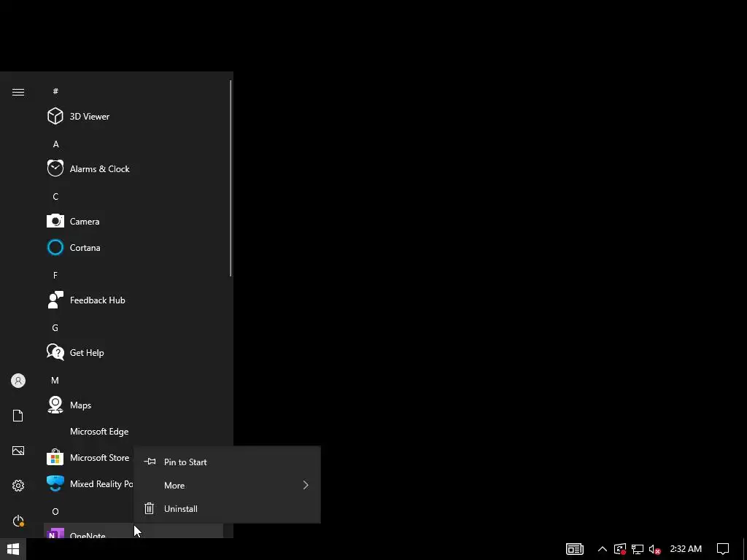Open the Action Center notification icon
The height and width of the screenshot is (560, 747).
pyautogui.click(x=723, y=549)
